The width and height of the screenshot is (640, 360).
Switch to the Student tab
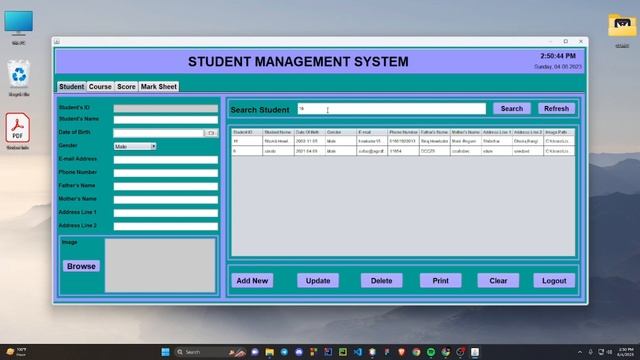(71, 87)
